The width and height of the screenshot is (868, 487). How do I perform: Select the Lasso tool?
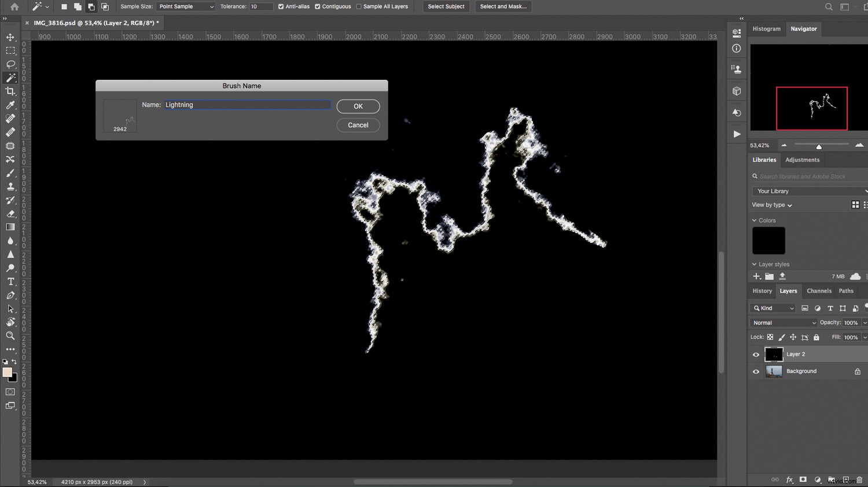click(10, 64)
